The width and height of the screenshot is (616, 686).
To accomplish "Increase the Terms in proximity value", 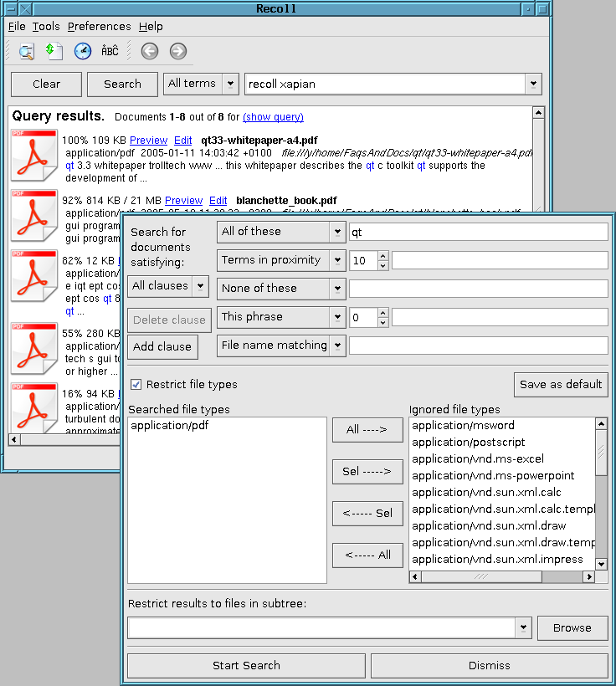I will click(x=383, y=256).
